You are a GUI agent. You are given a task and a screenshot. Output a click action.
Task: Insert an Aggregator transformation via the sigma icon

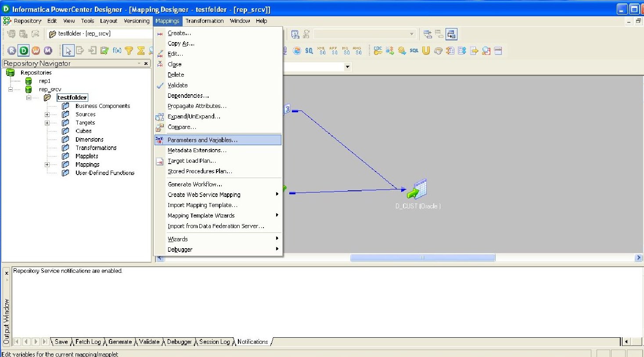click(140, 50)
